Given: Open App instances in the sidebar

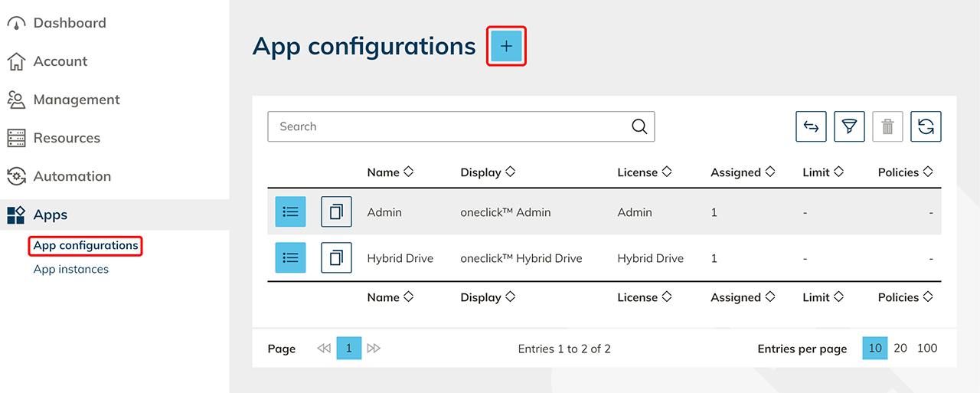Looking at the screenshot, I should tap(71, 270).
